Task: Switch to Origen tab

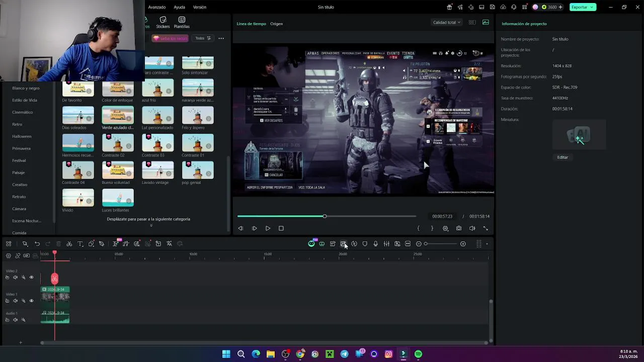Action: point(276,24)
